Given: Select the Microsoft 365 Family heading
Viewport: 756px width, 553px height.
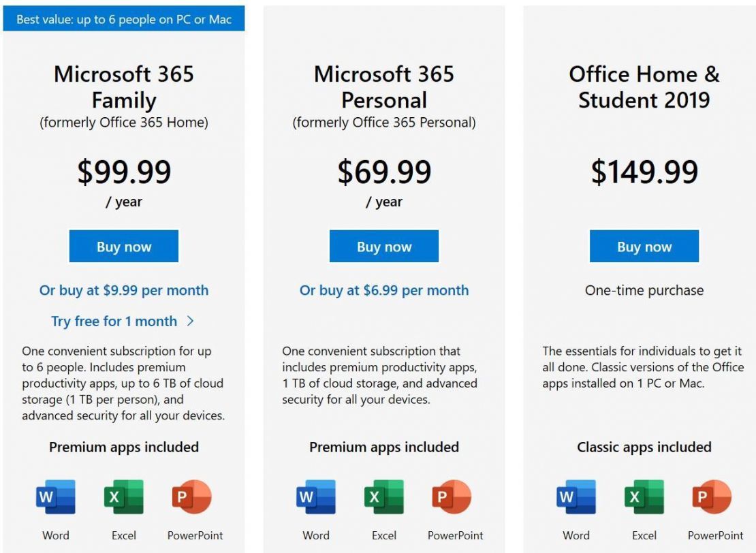Looking at the screenshot, I should 123,87.
